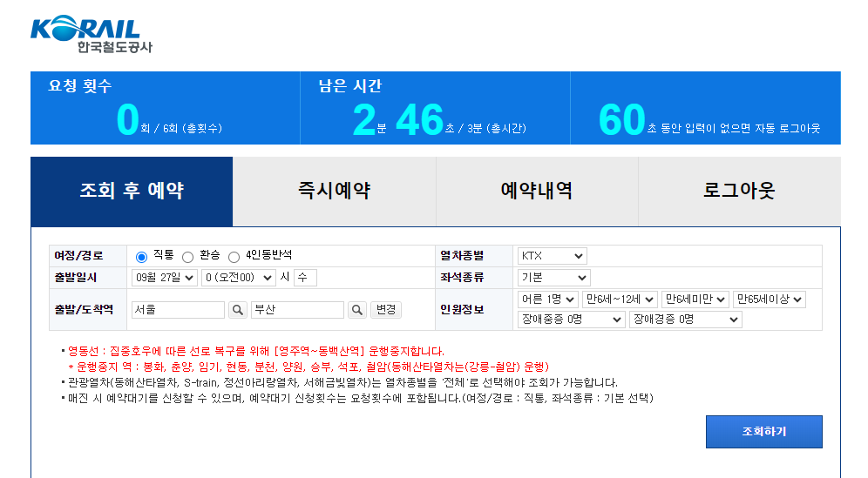
Task: Click the 관광열차 notice line
Action: pyautogui.click(x=342, y=383)
